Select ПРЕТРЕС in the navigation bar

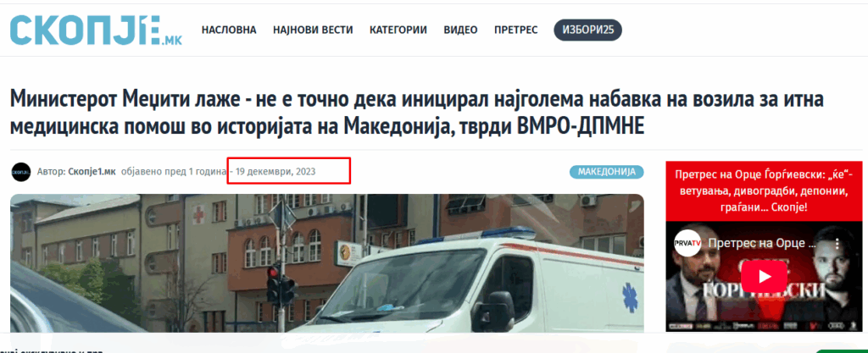(x=515, y=30)
